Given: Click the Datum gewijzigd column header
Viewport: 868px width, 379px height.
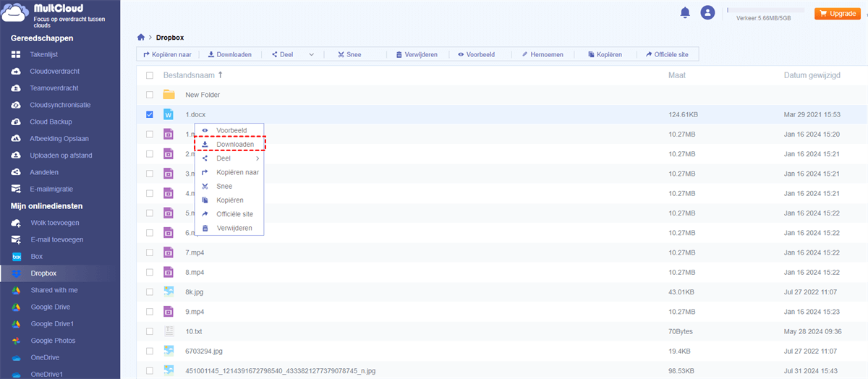Looking at the screenshot, I should (x=812, y=75).
